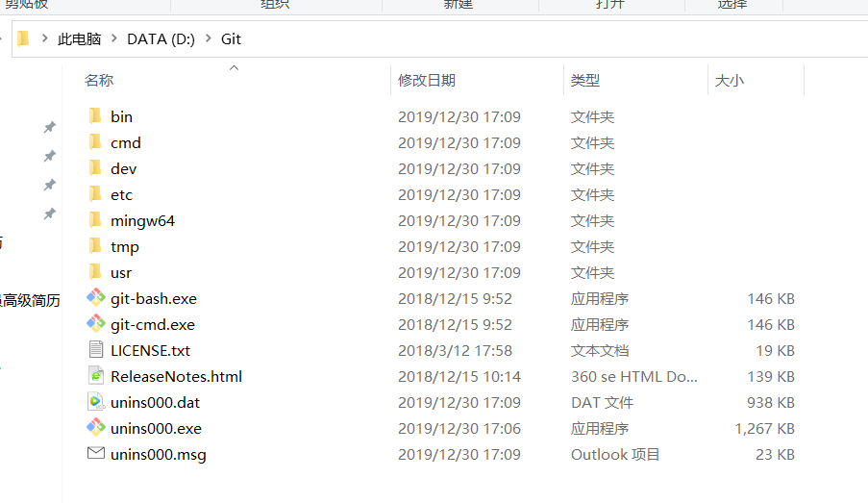Sort by 名称 column header
The height and width of the screenshot is (503, 868).
[x=99, y=81]
